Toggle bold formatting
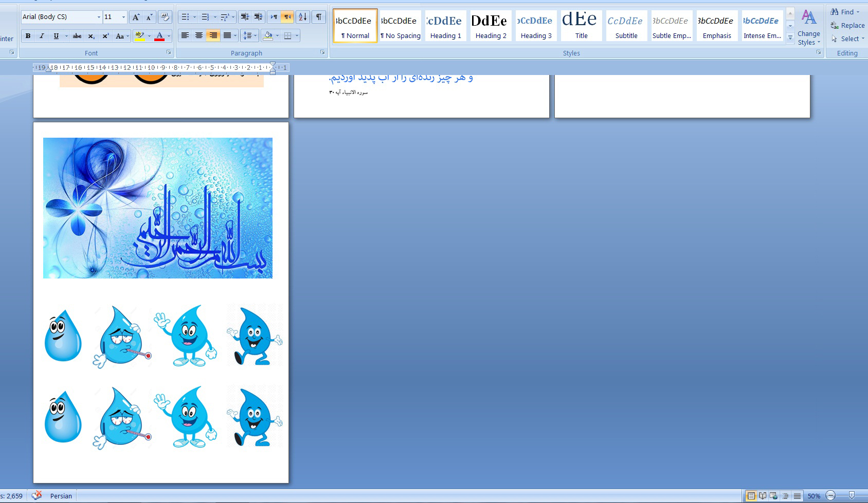The image size is (868, 503). [x=28, y=36]
